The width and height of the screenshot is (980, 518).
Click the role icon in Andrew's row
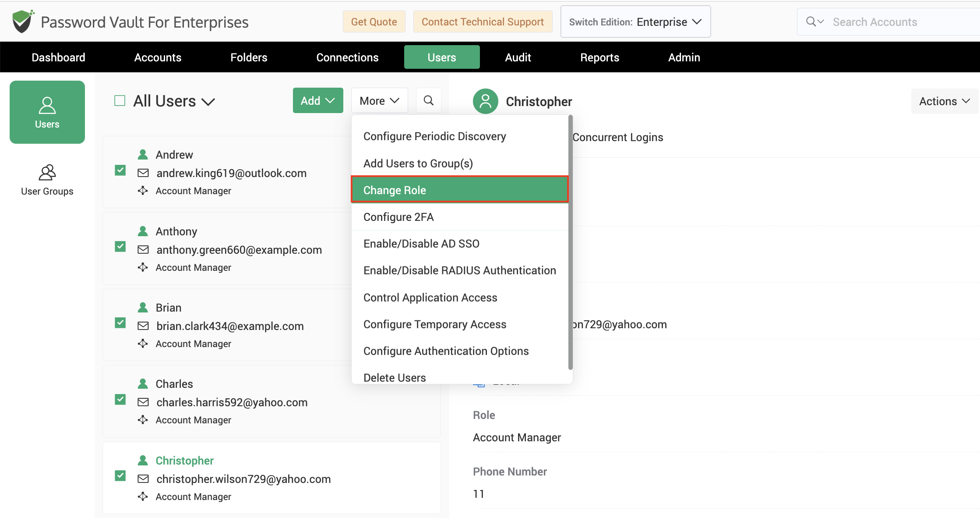coord(143,191)
